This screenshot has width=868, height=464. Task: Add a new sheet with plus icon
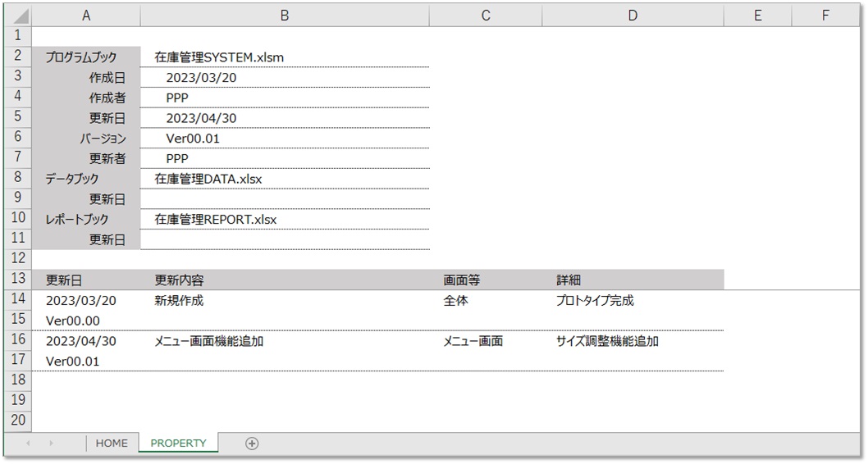(252, 443)
